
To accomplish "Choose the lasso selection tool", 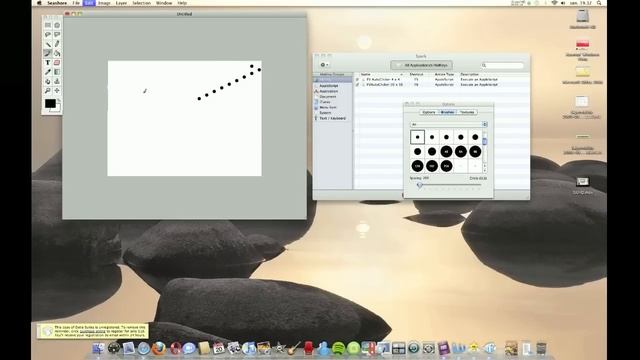I will coord(48,35).
